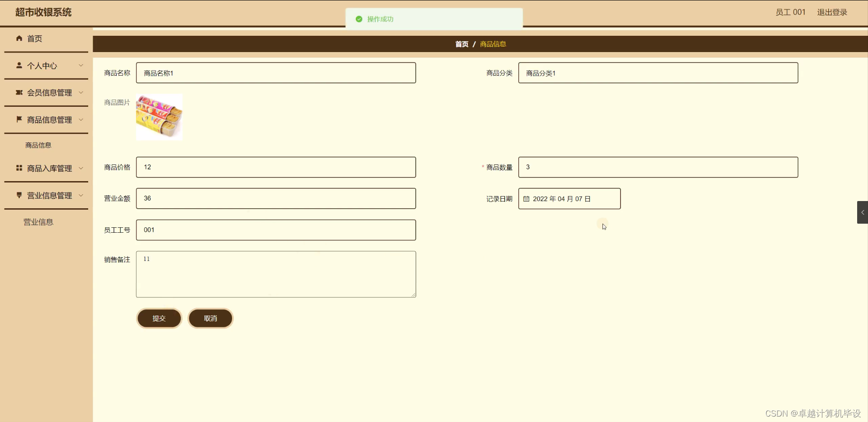Click the 销售备注 label
Image resolution: width=868 pixels, height=422 pixels.
(x=117, y=259)
